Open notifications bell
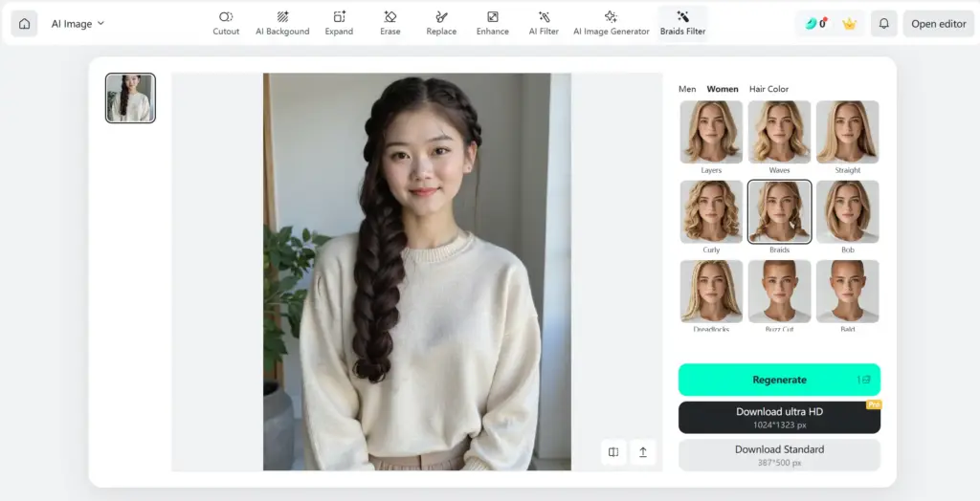 [883, 24]
